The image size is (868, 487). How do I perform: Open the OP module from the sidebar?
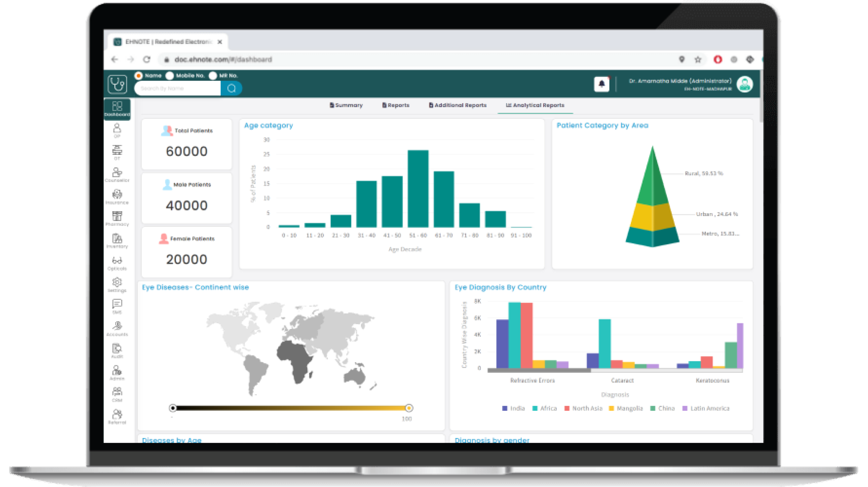click(117, 131)
